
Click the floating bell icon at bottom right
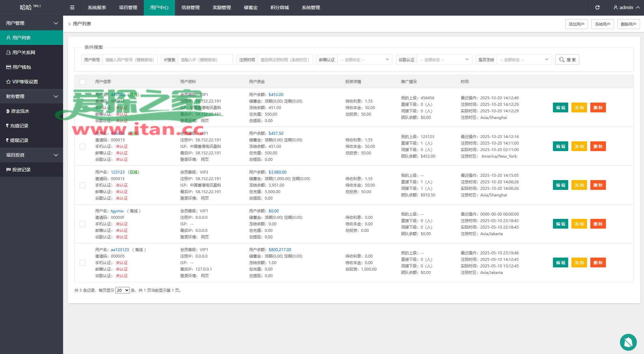click(x=628, y=342)
